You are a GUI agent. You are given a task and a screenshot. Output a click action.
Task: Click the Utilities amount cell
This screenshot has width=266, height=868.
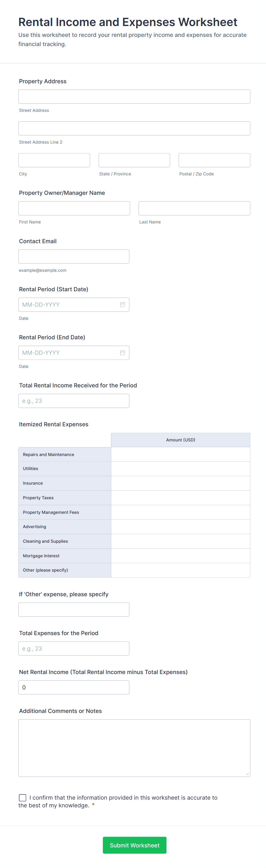pyautogui.click(x=180, y=468)
